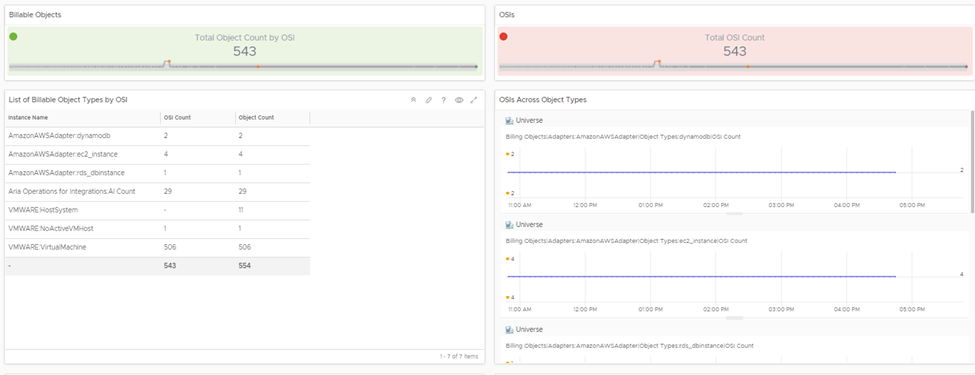Click the Total Object Count by OSI value 543
Screen dimensions: 975x375
245,52
